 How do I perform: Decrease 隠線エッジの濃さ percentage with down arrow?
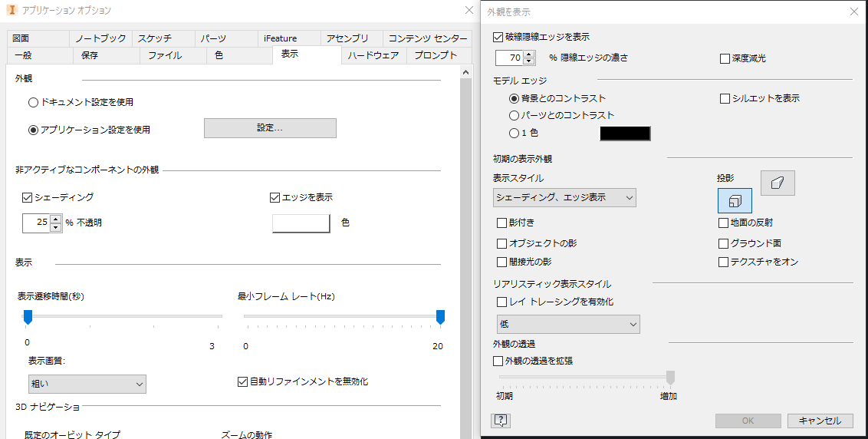click(x=529, y=61)
